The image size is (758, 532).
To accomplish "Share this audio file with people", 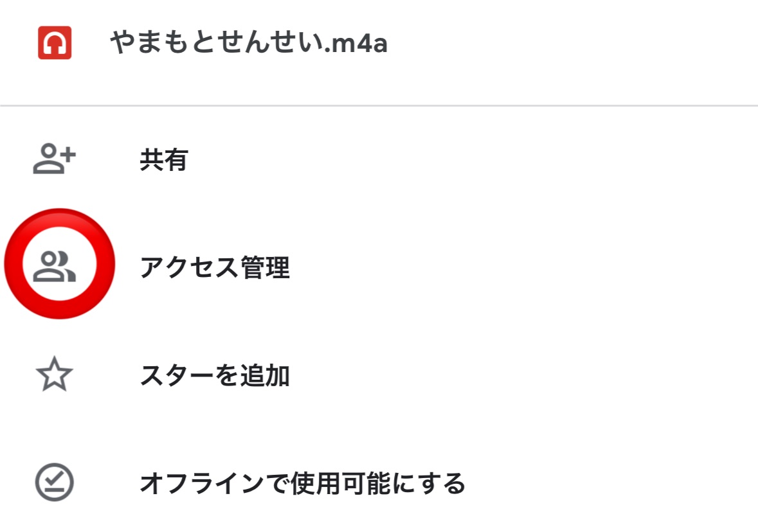I will click(x=163, y=160).
